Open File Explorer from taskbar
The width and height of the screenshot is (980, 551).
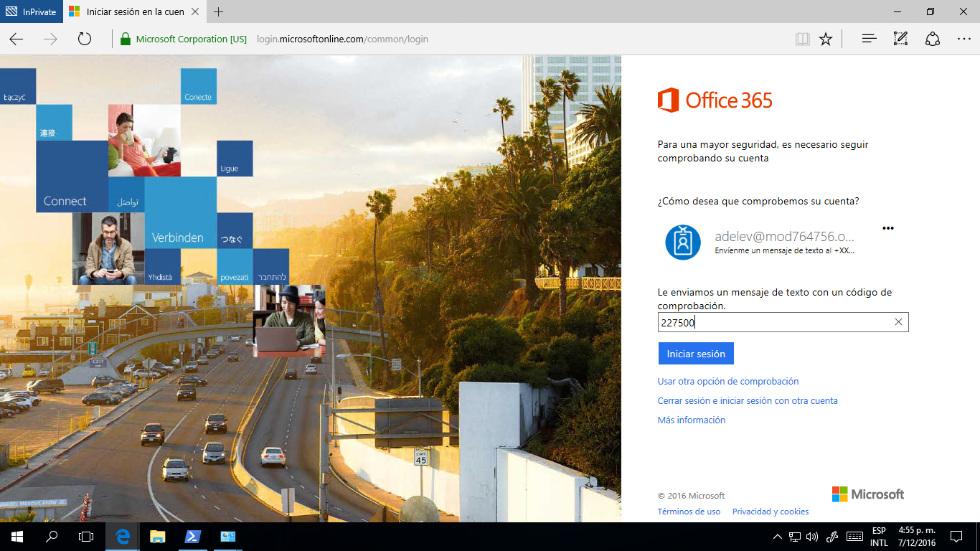click(158, 537)
